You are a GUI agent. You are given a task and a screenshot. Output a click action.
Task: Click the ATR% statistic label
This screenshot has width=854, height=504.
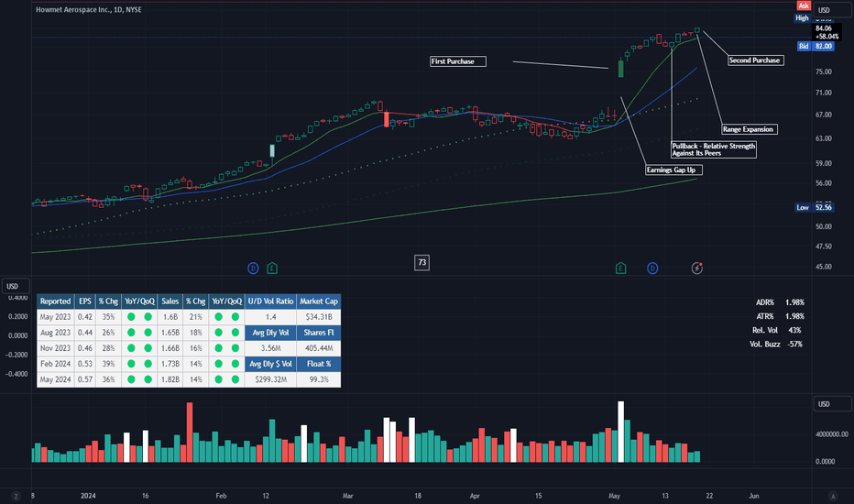click(765, 316)
